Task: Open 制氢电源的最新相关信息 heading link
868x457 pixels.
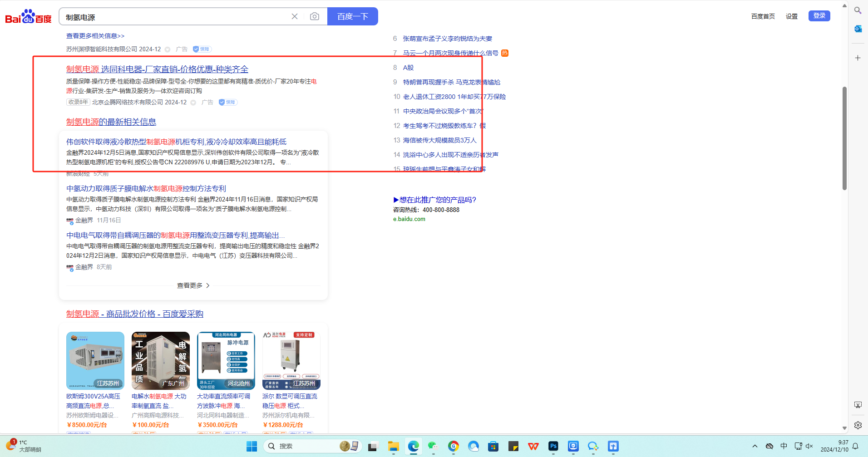Action: [111, 122]
